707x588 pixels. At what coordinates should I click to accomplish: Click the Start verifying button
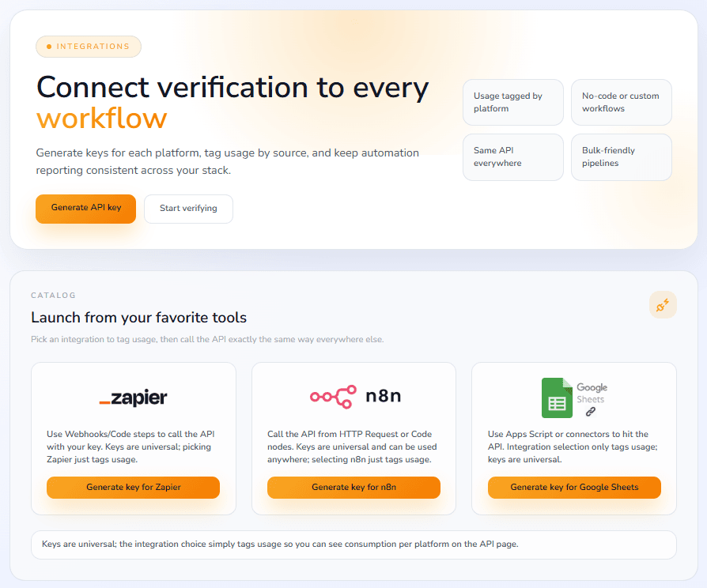(188, 209)
